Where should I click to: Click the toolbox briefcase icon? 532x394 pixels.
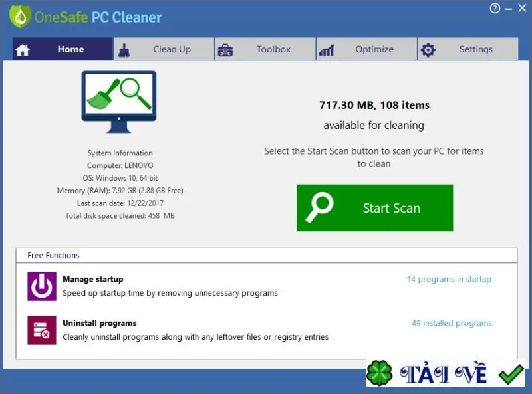225,50
